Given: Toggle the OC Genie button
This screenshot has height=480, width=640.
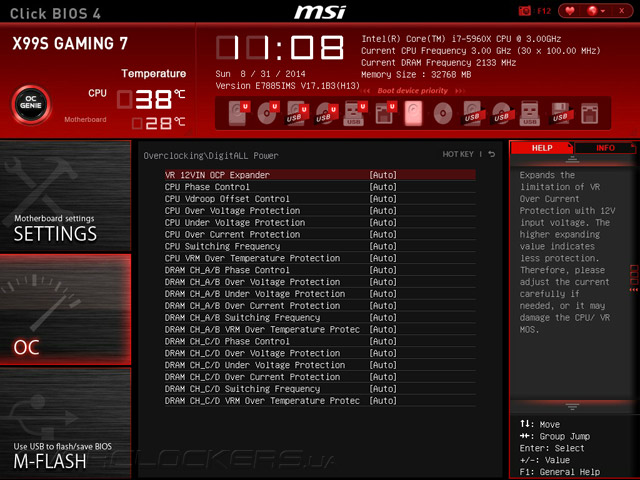Looking at the screenshot, I should tap(31, 104).
